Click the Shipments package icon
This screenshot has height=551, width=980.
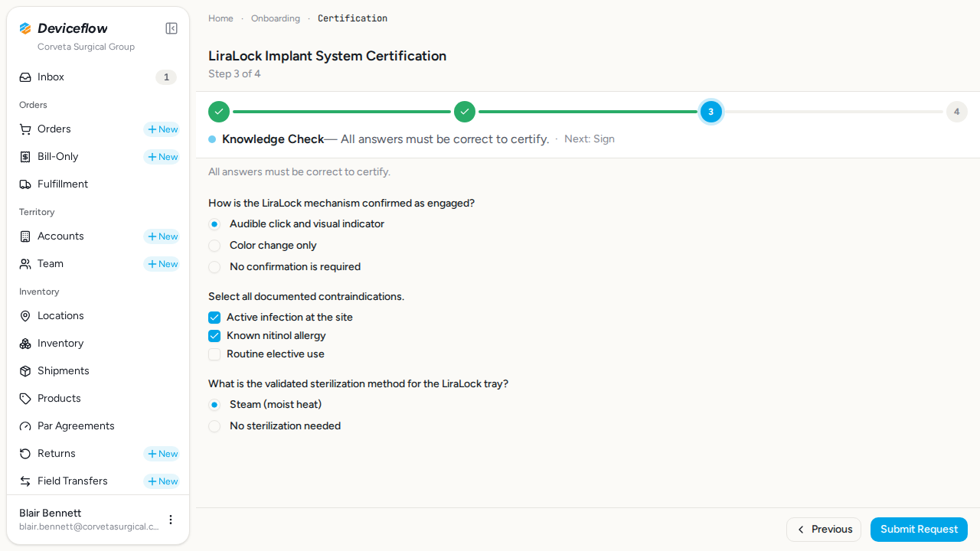pyautogui.click(x=25, y=371)
